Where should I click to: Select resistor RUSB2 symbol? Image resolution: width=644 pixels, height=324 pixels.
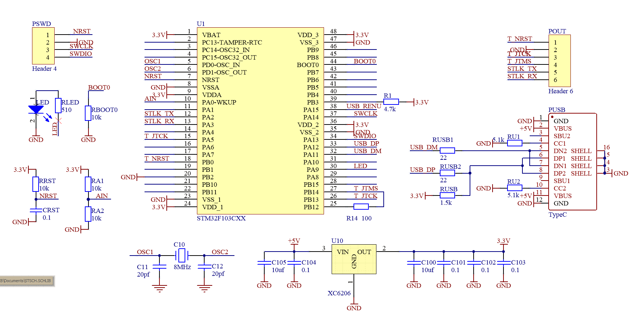(x=447, y=173)
